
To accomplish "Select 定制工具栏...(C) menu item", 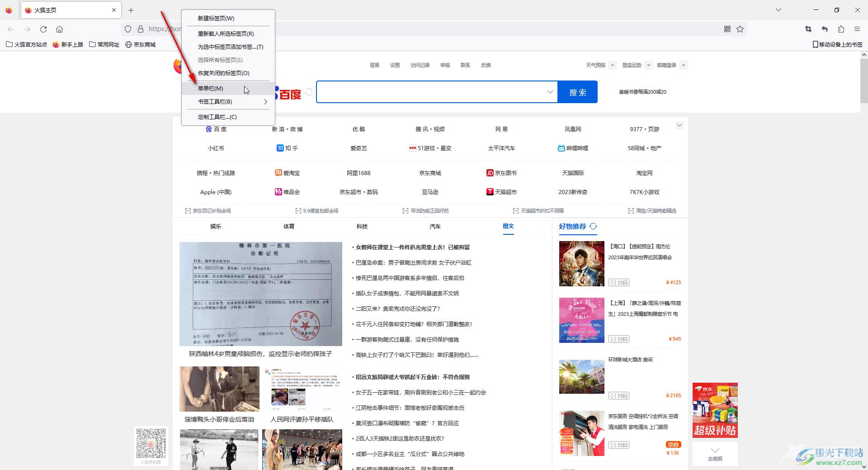I will click(x=228, y=117).
